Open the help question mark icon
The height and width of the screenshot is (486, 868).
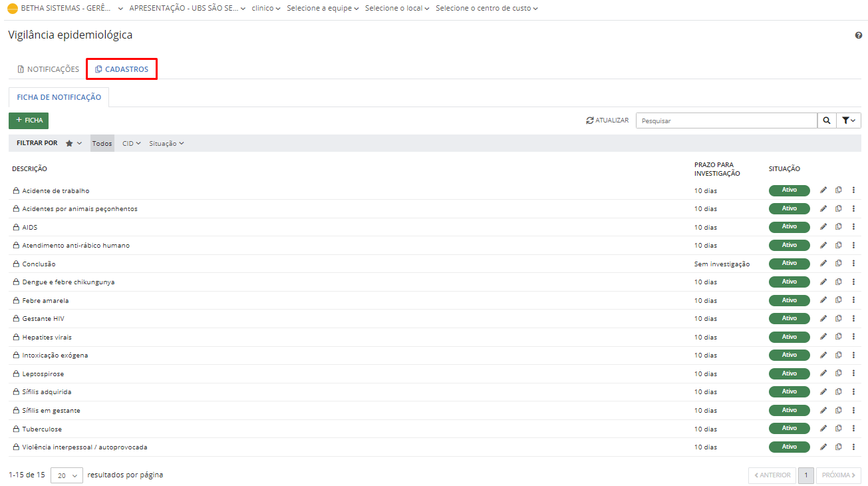[859, 35]
